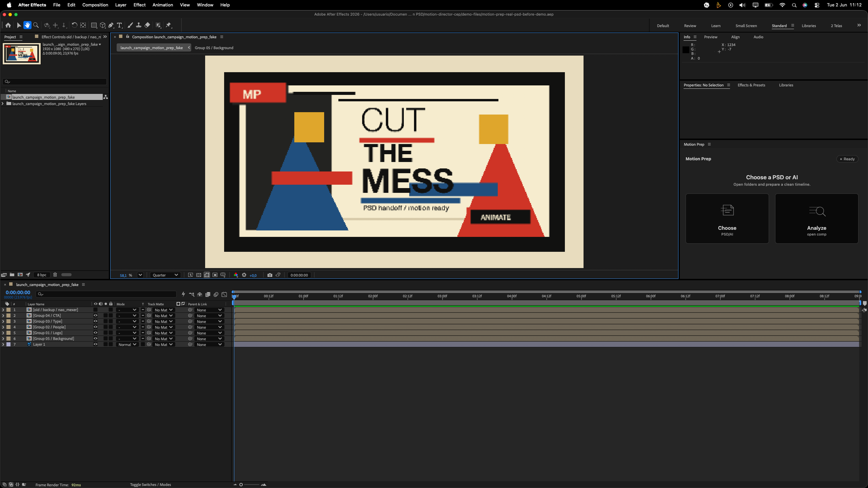Click the timeline zoom slider handle
This screenshot has height=488, width=868.
(241, 485)
